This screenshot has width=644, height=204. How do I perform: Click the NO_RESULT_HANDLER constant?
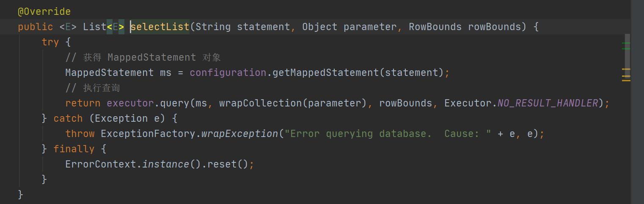(x=548, y=103)
